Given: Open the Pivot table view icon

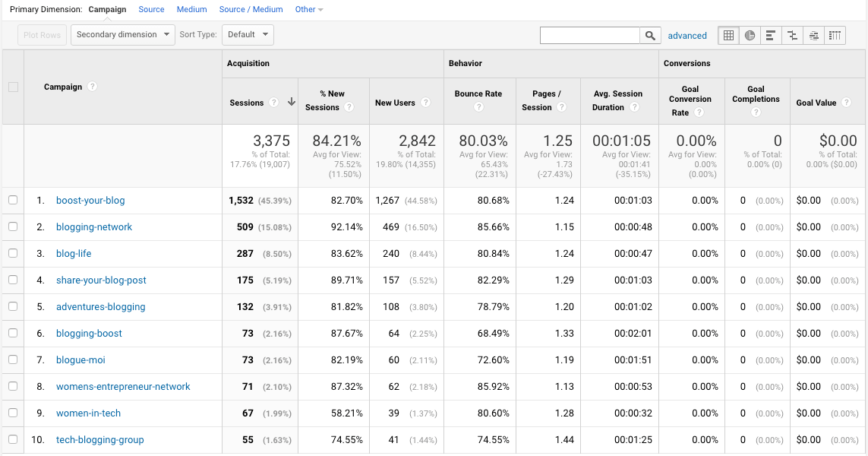Looking at the screenshot, I should [x=835, y=36].
